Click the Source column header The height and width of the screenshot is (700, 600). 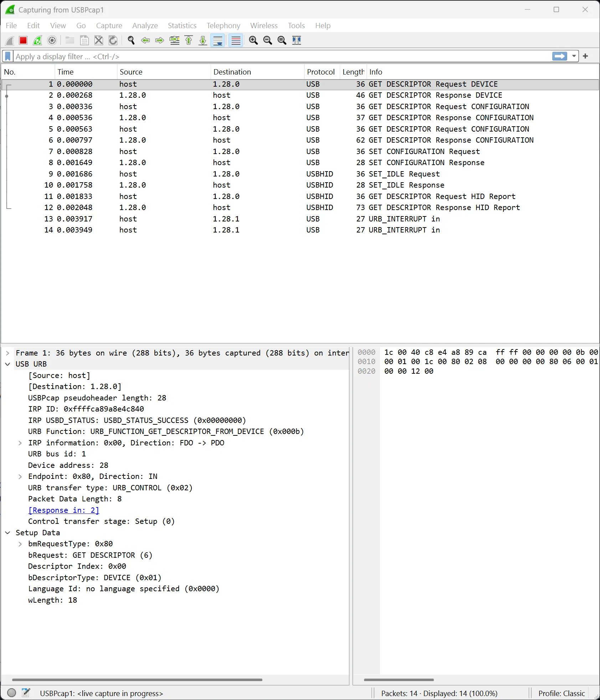[x=164, y=72]
